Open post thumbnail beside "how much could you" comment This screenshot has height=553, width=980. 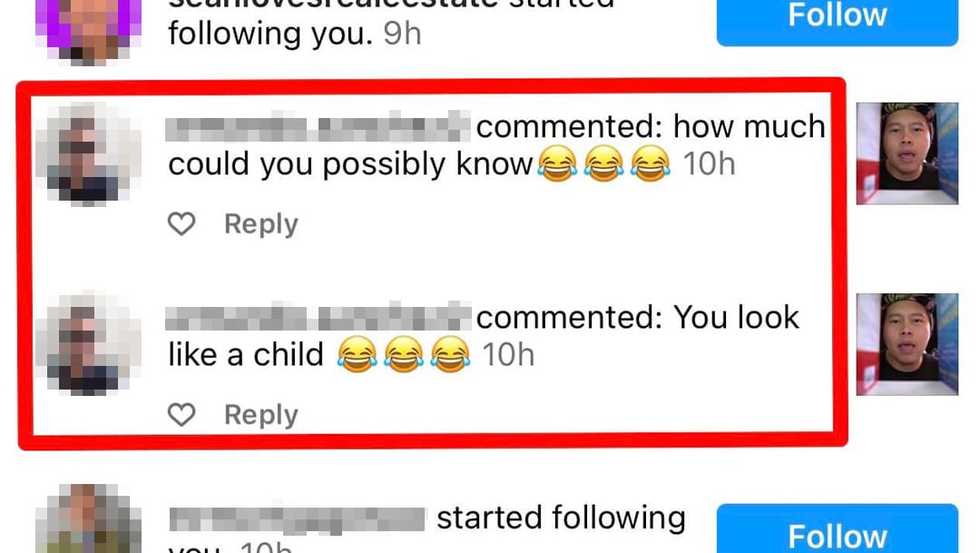[906, 153]
